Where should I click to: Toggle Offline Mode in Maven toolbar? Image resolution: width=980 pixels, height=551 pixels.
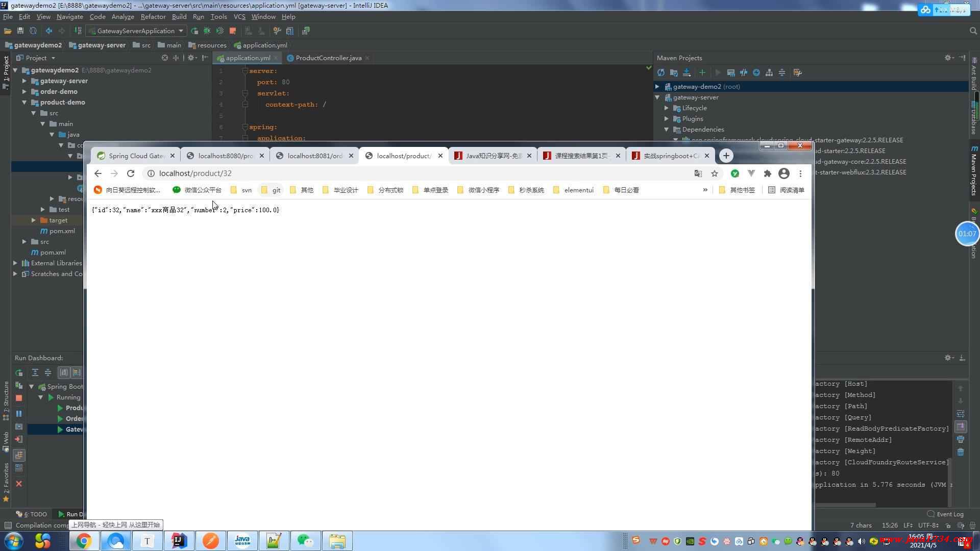743,72
